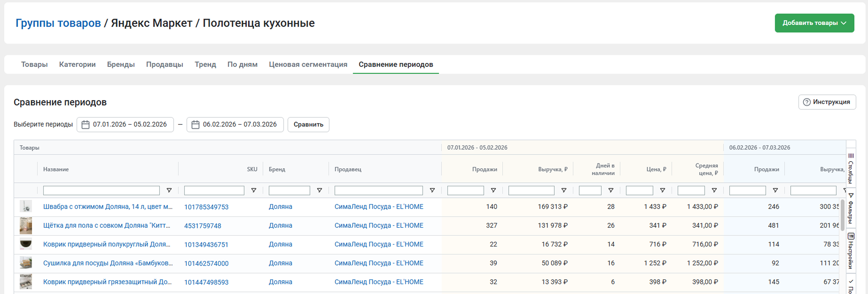868x294 pixels.
Task: Click the filter icon in the Бренд column
Action: pos(319,191)
